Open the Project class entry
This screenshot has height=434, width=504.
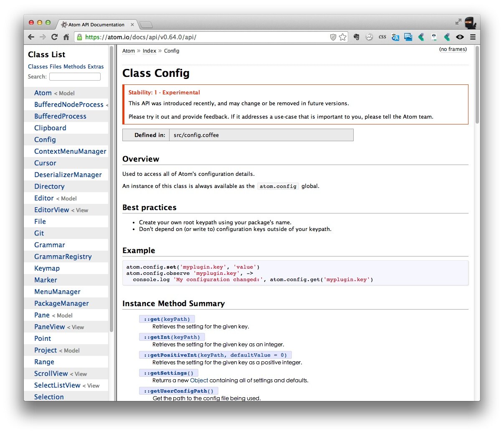[46, 350]
